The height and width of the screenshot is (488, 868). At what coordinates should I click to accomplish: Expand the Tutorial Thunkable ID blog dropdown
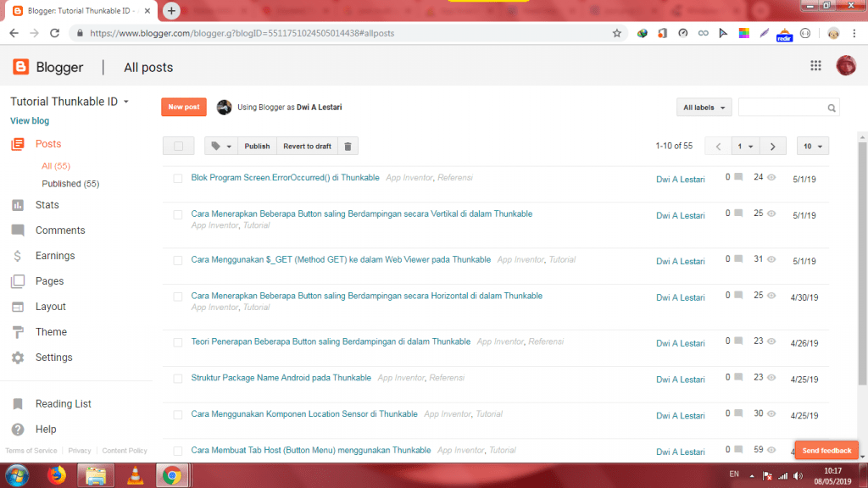126,102
